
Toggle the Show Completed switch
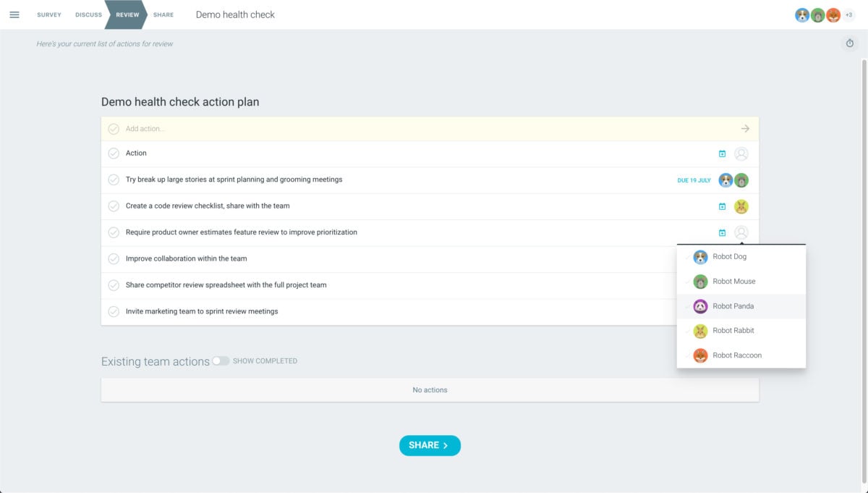pyautogui.click(x=221, y=361)
